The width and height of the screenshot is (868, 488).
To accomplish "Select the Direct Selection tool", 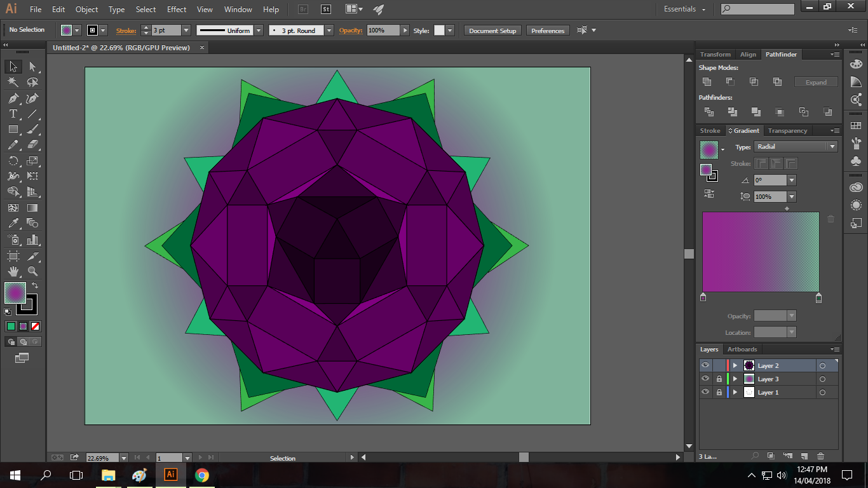I will pyautogui.click(x=32, y=67).
